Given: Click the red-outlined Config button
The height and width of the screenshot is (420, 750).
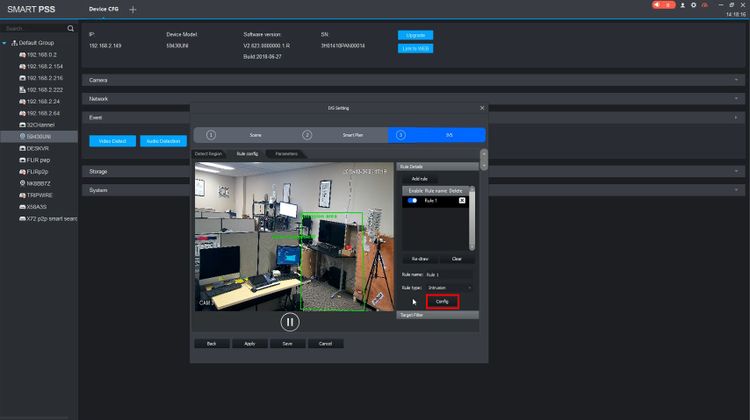Looking at the screenshot, I should point(442,301).
